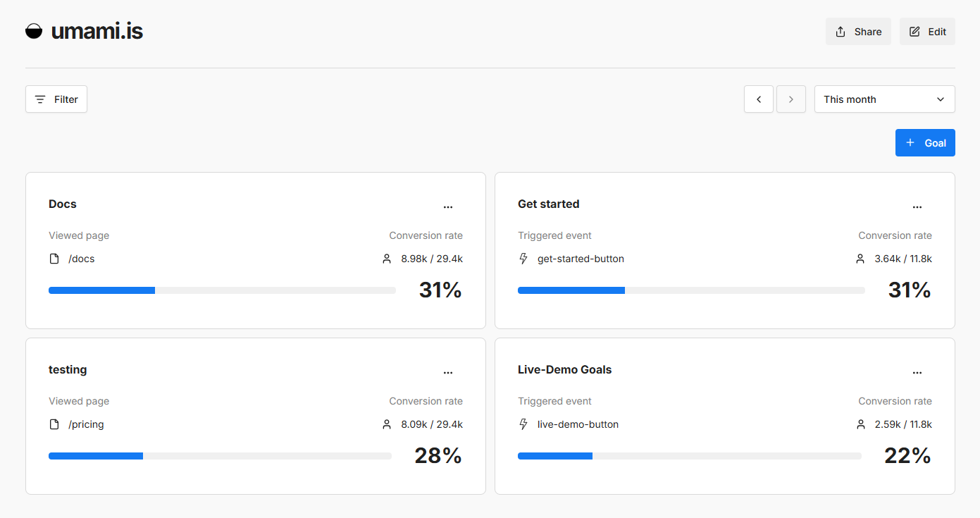Open the Filter panel
Screen dimensions: 980x518
coord(56,99)
